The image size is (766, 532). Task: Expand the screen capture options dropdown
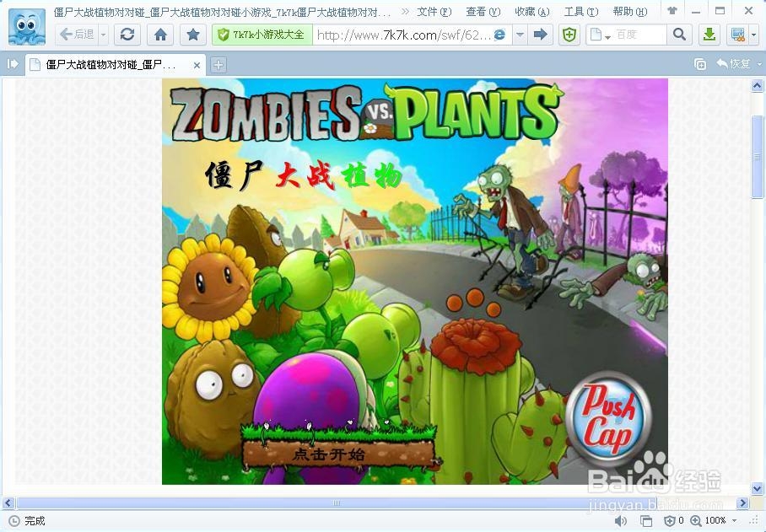pyautogui.click(x=754, y=35)
